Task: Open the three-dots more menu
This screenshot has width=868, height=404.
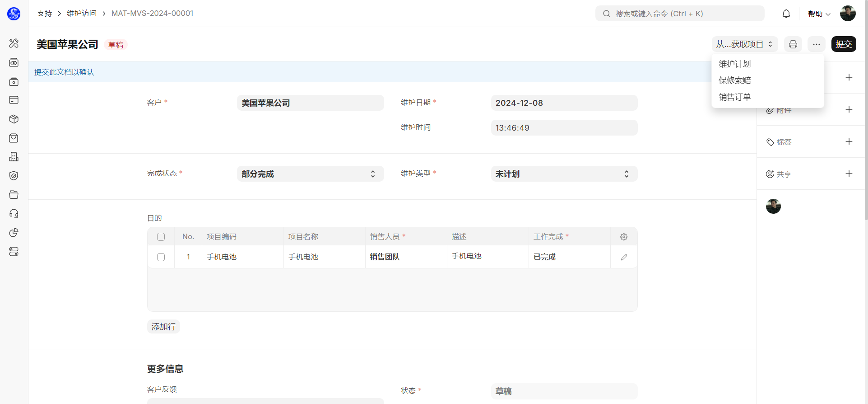Action: click(817, 44)
